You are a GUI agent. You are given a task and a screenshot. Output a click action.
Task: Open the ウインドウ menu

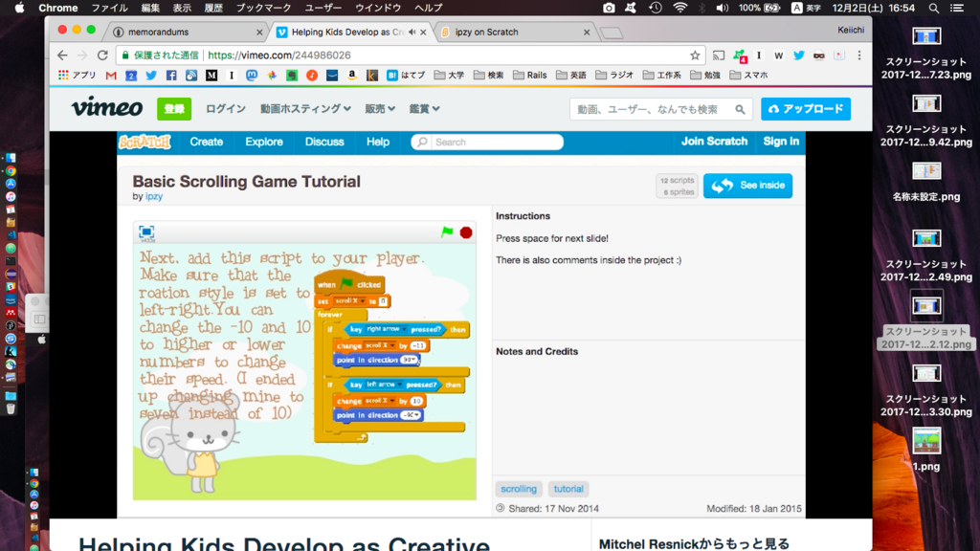point(378,8)
